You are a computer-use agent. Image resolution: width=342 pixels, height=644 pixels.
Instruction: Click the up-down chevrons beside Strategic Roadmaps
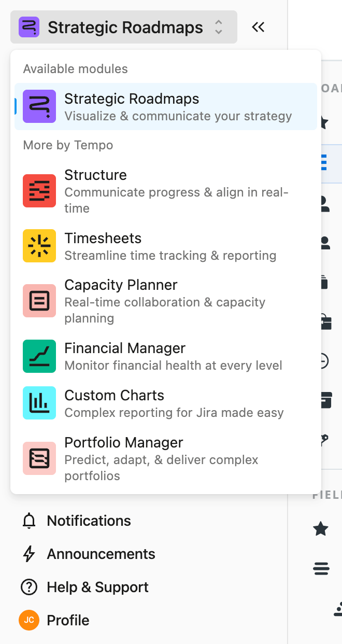click(219, 27)
